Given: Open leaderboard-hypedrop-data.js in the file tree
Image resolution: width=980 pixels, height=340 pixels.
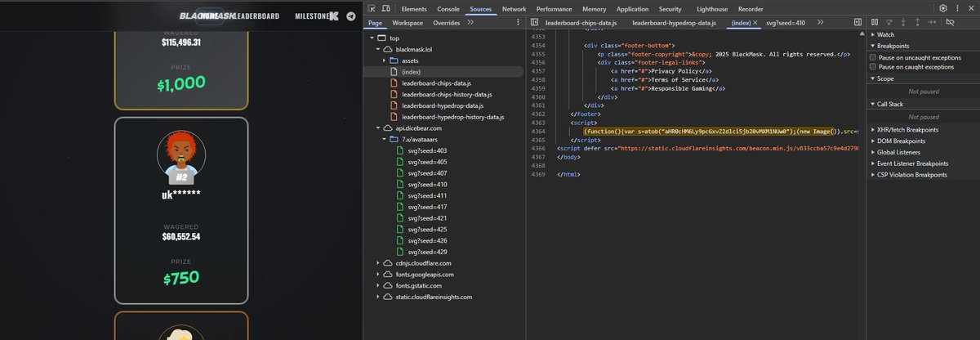Looking at the screenshot, I should 444,106.
